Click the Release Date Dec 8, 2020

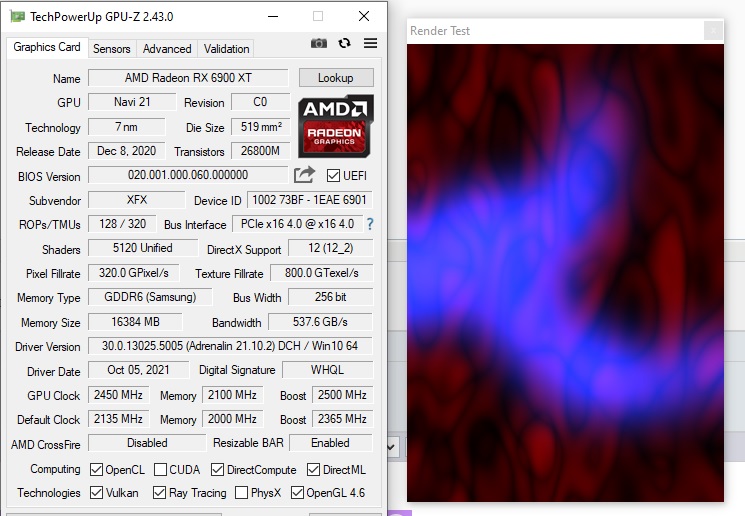coord(126,151)
